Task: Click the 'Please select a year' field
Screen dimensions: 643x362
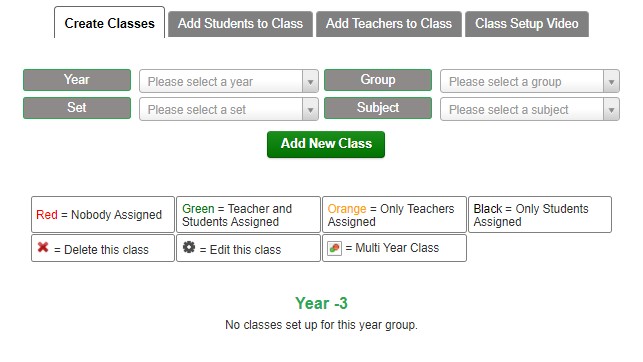Action: pyautogui.click(x=229, y=81)
